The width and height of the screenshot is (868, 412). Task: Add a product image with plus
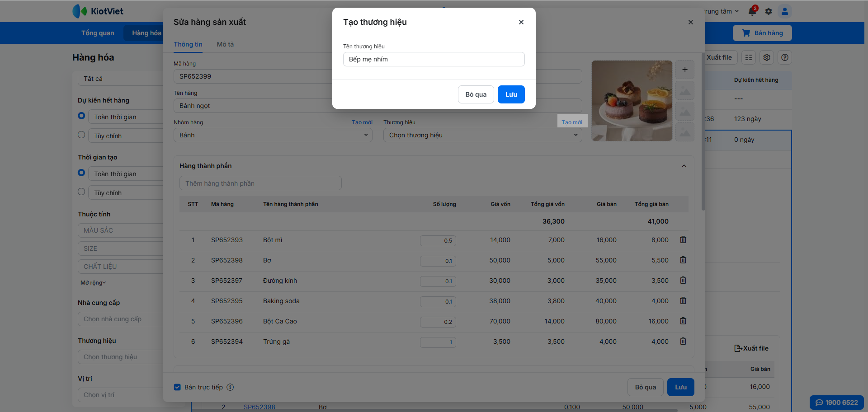pos(685,70)
